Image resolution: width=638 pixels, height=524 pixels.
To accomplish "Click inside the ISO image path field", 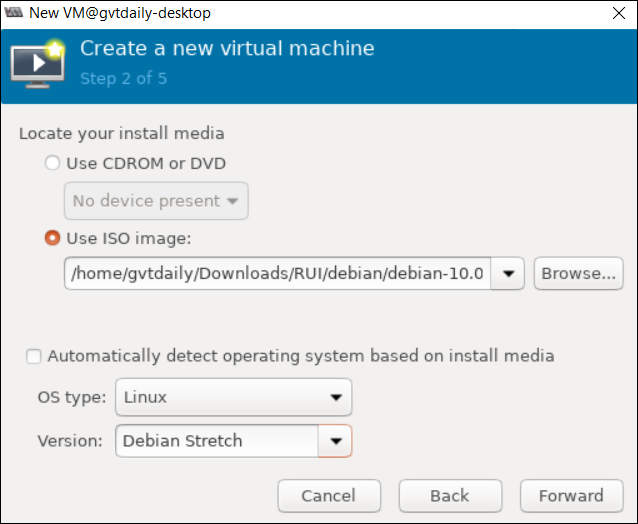I will coord(277,273).
